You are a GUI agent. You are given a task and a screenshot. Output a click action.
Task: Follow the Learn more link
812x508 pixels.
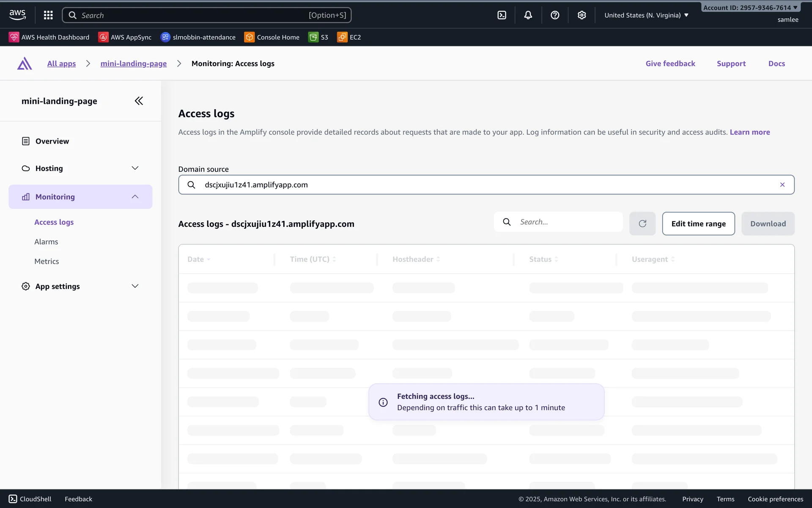pos(749,132)
